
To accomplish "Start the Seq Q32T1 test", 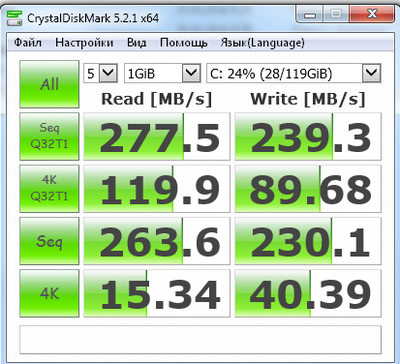I will (x=49, y=136).
